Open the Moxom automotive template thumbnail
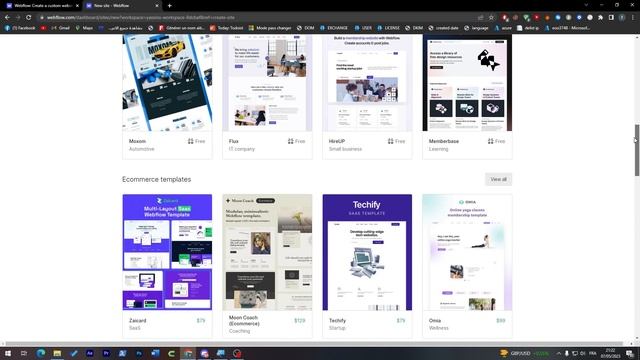 (x=167, y=83)
